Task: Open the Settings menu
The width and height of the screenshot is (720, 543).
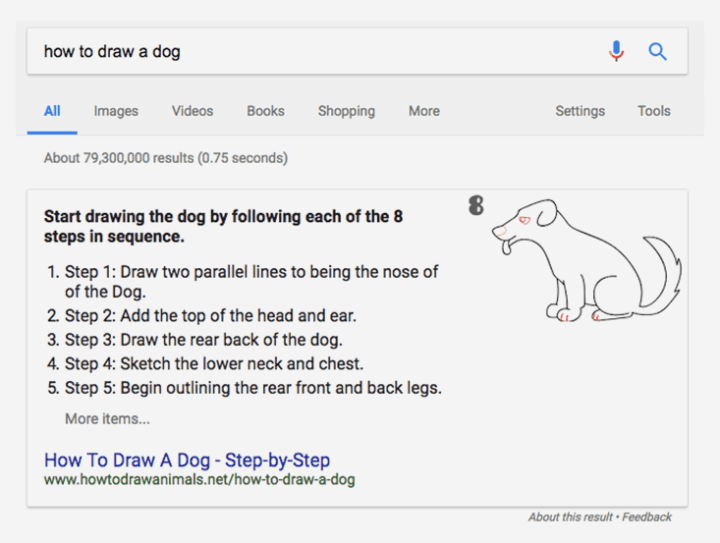Action: pyautogui.click(x=580, y=111)
